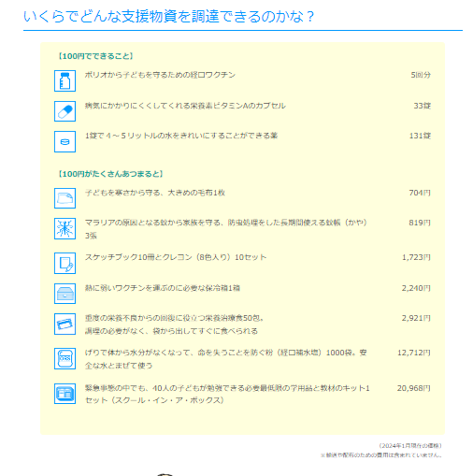This screenshot has width=473, height=476.
Task: Click the スケッチブック10冊とクレヨン item text
Action: [176, 257]
